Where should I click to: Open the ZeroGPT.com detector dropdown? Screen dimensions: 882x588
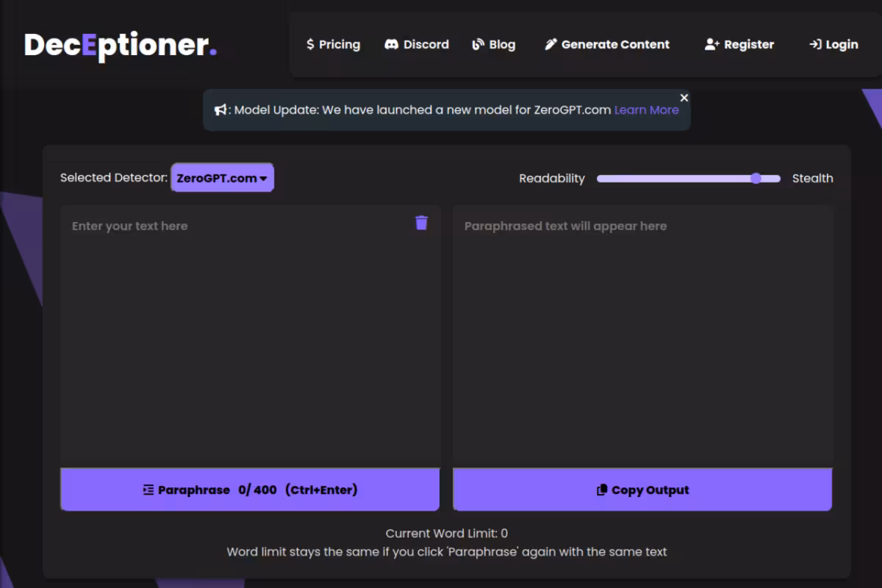[x=222, y=178]
